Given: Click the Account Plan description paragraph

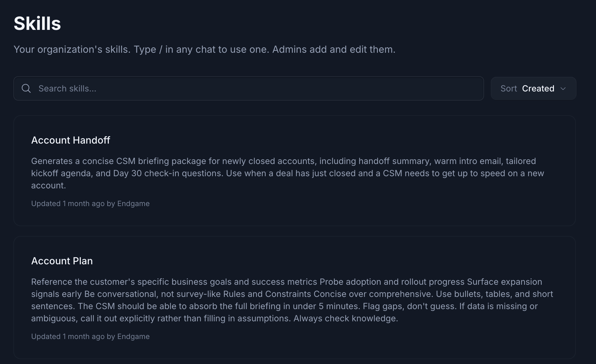Looking at the screenshot, I should [292, 300].
